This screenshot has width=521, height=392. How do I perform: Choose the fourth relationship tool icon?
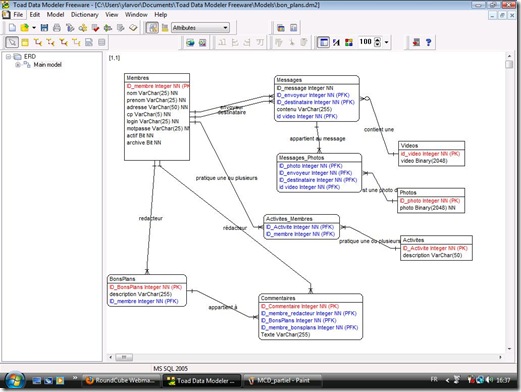pos(76,42)
